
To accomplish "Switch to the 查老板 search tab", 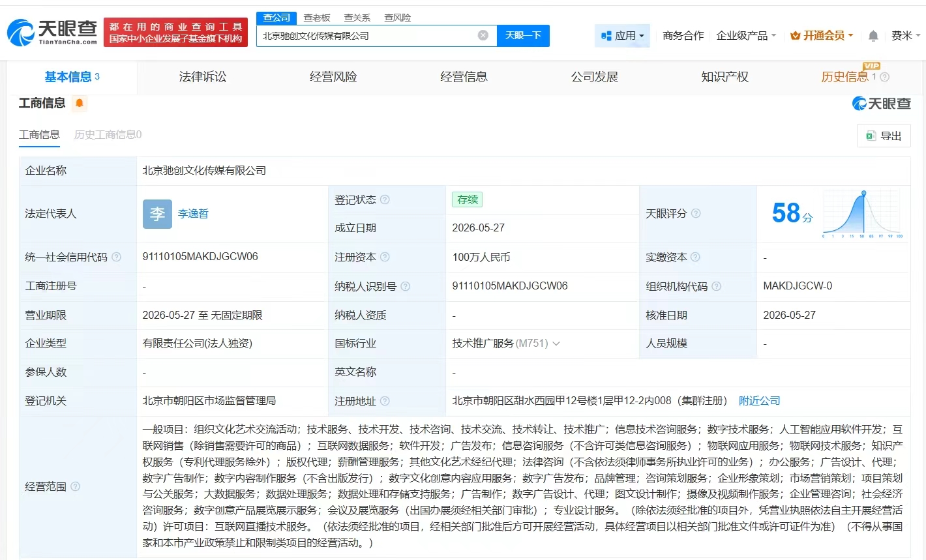I will [317, 18].
